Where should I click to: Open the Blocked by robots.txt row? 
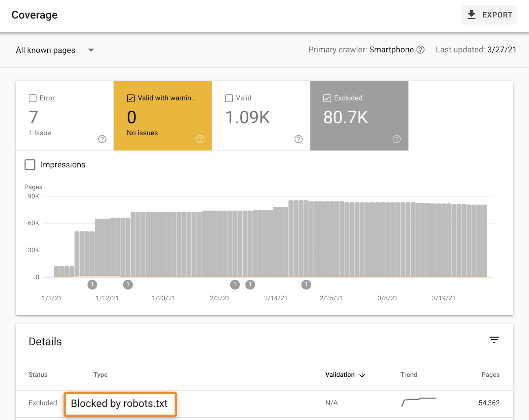(x=120, y=403)
